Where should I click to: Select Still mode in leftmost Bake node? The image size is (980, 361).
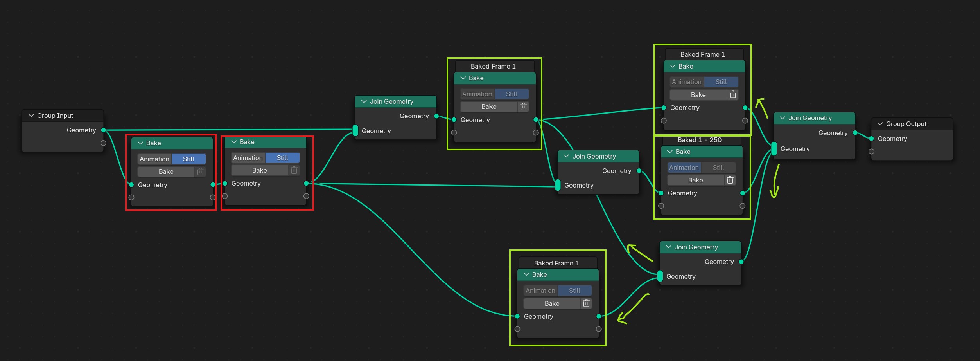pyautogui.click(x=188, y=159)
